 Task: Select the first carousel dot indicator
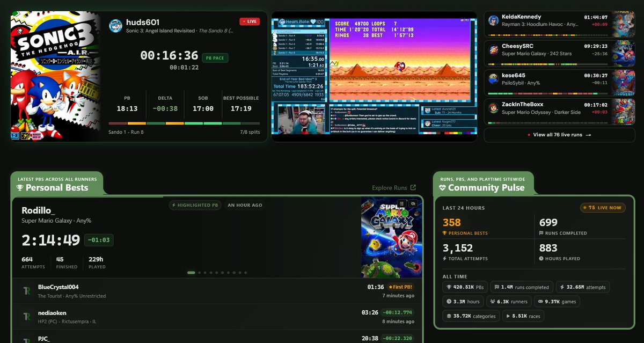coord(191,273)
